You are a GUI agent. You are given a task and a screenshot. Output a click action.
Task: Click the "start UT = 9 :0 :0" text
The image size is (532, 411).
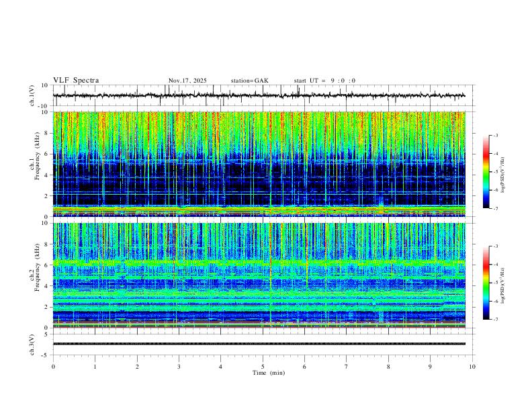pos(324,81)
